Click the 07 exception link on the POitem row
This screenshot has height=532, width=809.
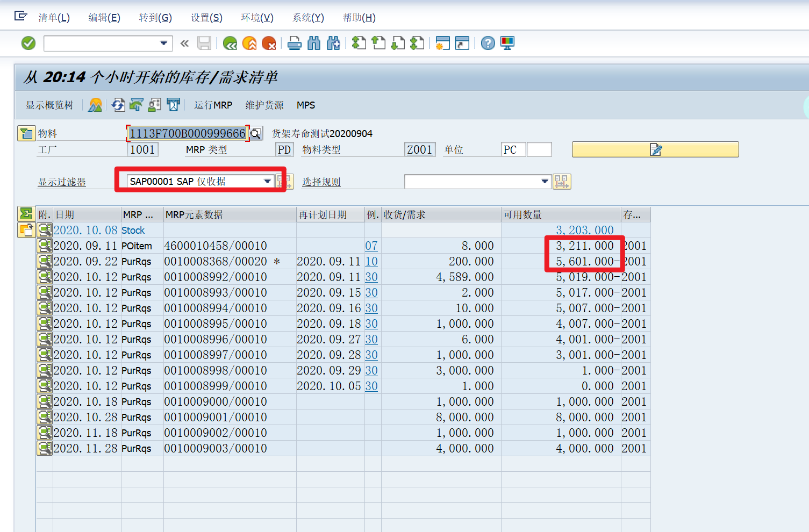pyautogui.click(x=371, y=246)
